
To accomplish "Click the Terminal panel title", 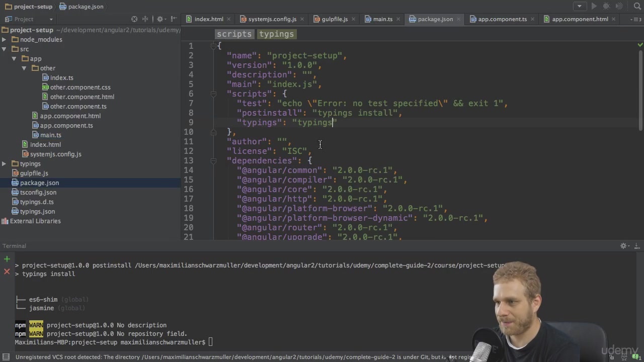I will 14,246.
